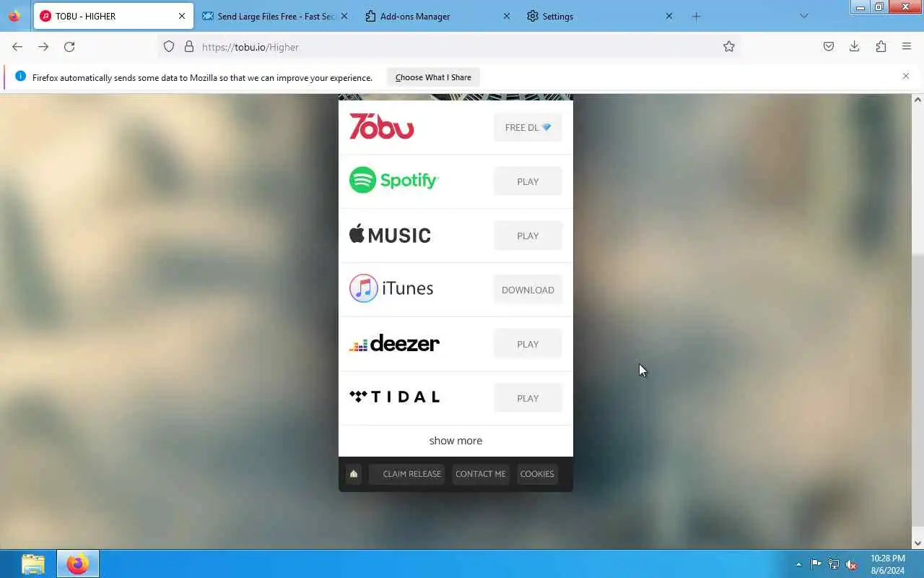Viewport: 924px width, 578px height.
Task: Click the muted volume tray icon
Action: [852, 564]
